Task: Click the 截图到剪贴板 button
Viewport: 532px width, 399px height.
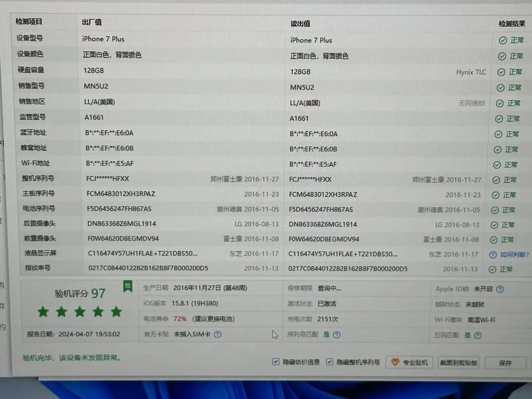Action: pos(458,363)
